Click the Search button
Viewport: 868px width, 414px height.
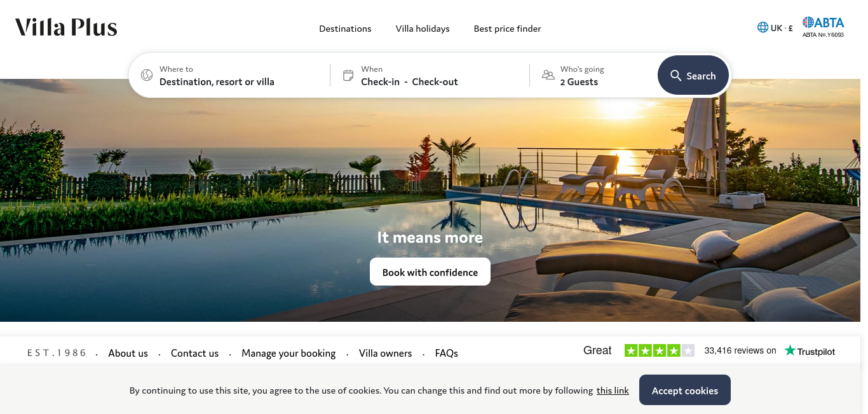pos(693,76)
